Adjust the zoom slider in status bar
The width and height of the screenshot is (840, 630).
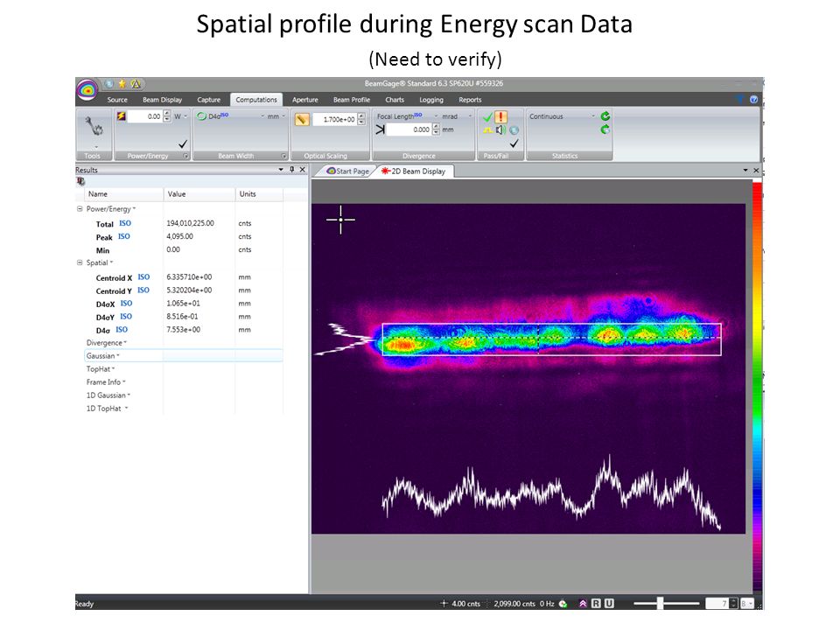(660, 604)
